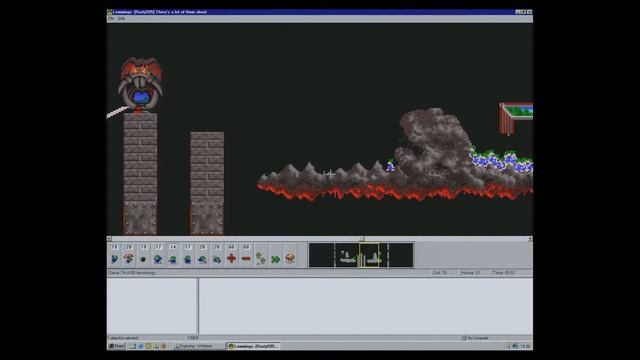
Task: Click the Out count in status bar
Action: [440, 273]
